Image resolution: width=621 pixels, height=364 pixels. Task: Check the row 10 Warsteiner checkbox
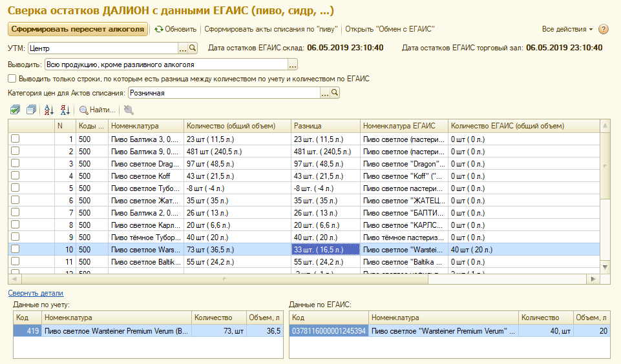click(16, 249)
